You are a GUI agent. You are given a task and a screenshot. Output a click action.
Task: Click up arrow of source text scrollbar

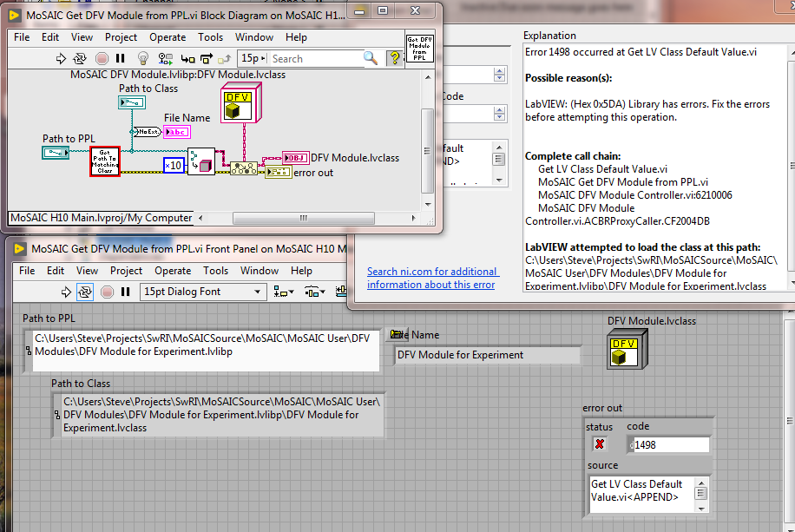point(701,483)
